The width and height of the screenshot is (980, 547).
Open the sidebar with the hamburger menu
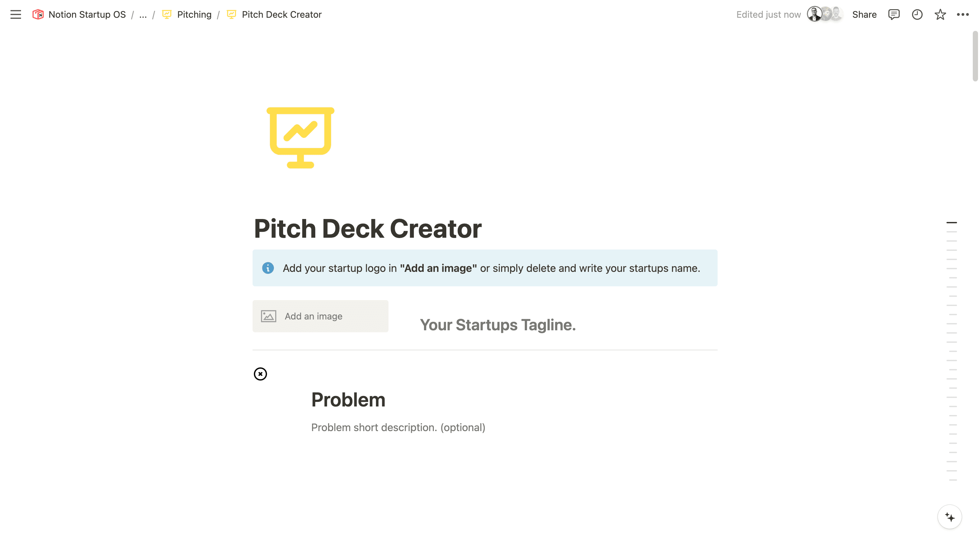(15, 14)
